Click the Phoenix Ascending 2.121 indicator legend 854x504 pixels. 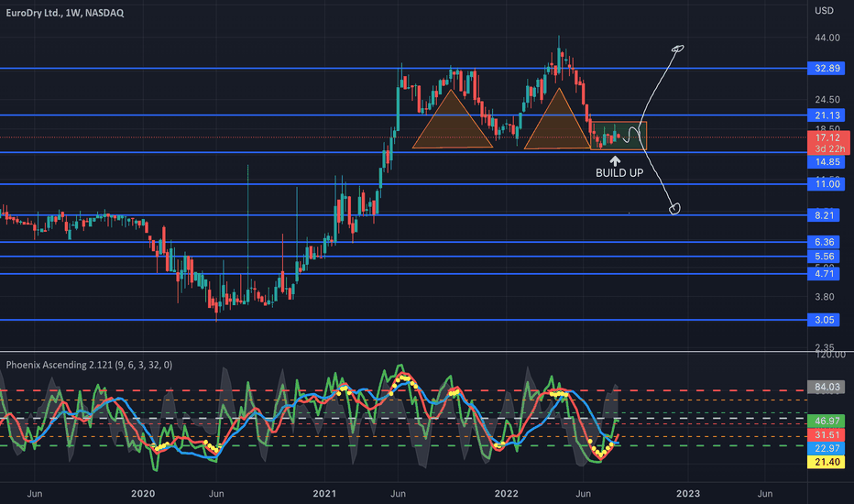89,365
